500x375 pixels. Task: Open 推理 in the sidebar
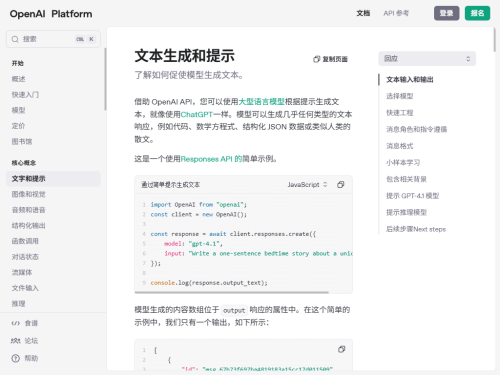click(x=19, y=304)
